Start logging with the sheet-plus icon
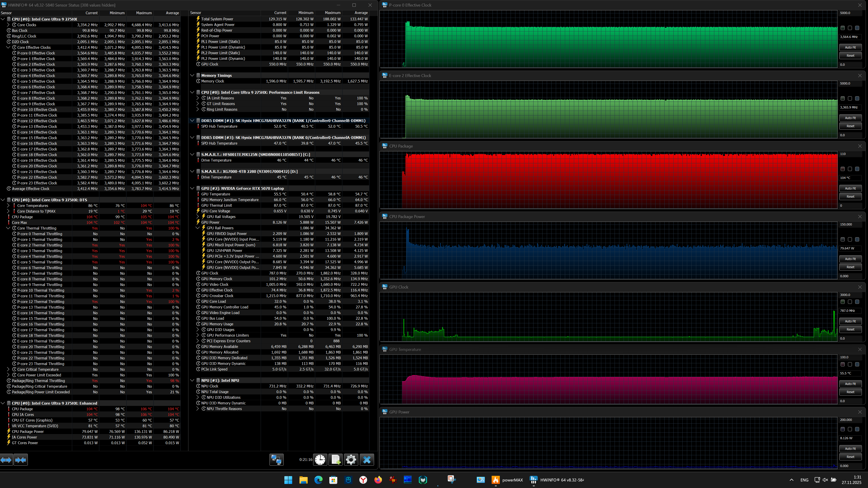The width and height of the screenshot is (868, 488). [x=336, y=460]
